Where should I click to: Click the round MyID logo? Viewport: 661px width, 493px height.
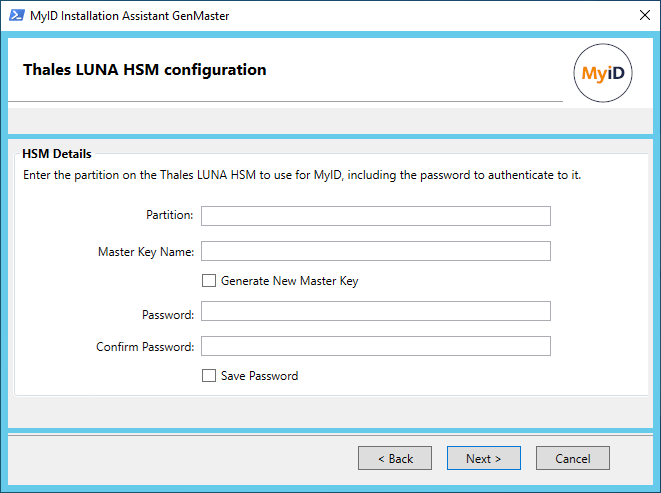coord(602,73)
